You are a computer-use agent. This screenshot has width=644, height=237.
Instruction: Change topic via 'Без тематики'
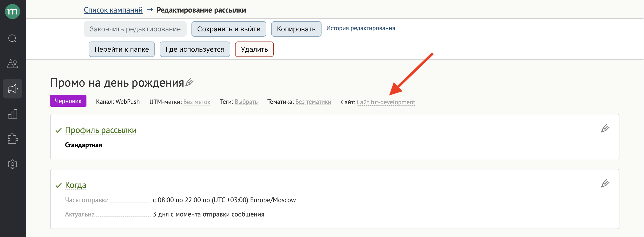tap(313, 102)
